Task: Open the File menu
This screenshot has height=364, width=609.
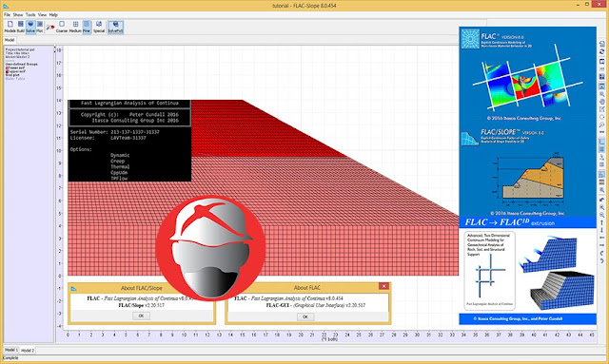Action: click(x=7, y=15)
